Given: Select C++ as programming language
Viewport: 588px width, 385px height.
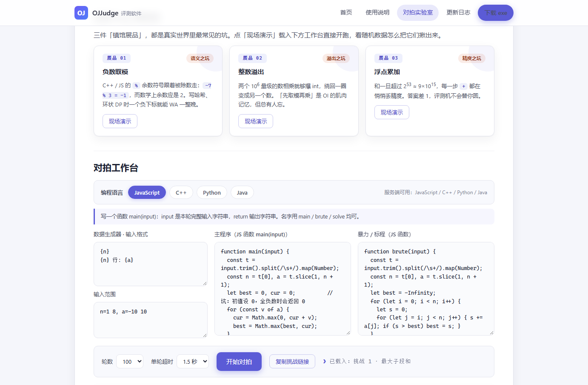Looking at the screenshot, I should [x=181, y=192].
